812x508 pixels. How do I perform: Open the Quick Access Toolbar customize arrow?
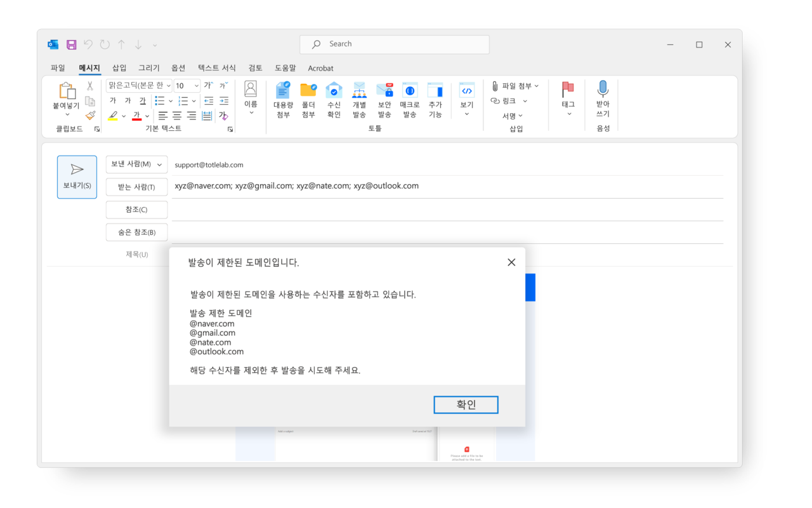pyautogui.click(x=155, y=45)
